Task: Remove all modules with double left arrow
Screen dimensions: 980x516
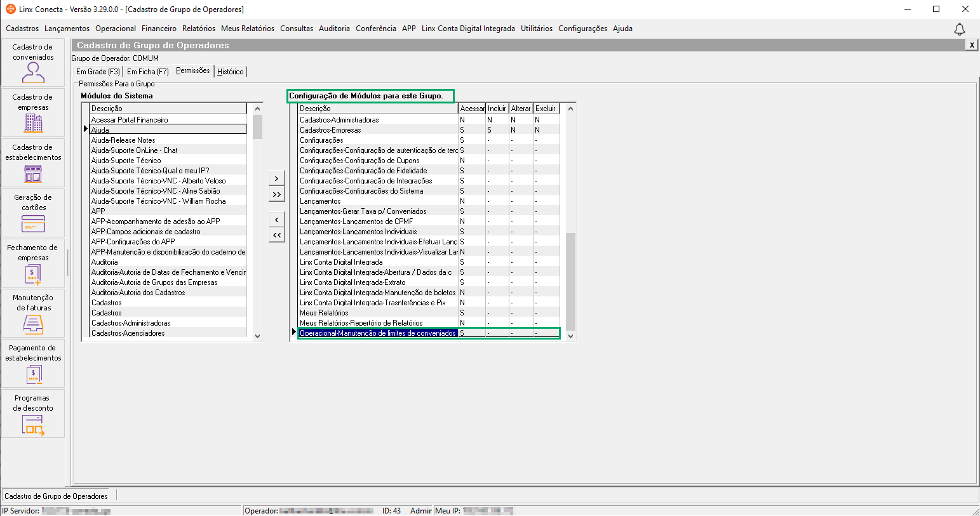Action: (276, 235)
